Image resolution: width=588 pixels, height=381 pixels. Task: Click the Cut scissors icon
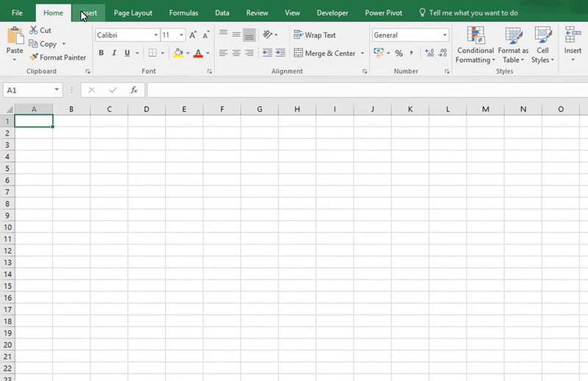34,30
